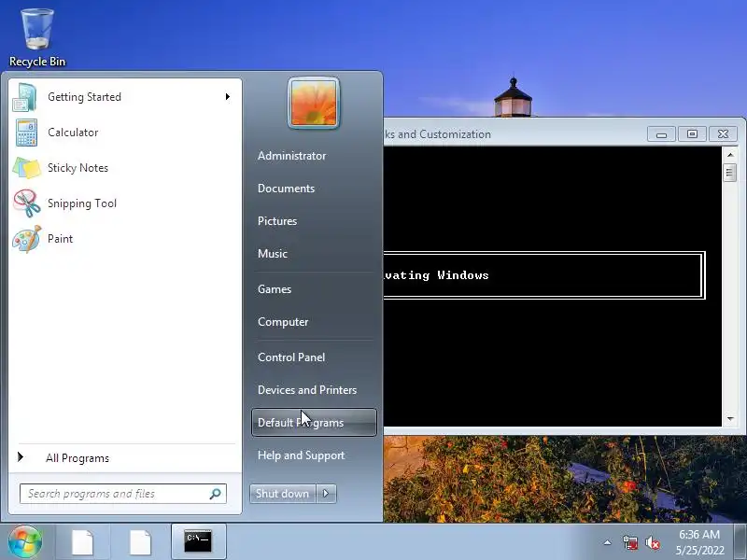Open the taskbar clock and date

tap(699, 542)
